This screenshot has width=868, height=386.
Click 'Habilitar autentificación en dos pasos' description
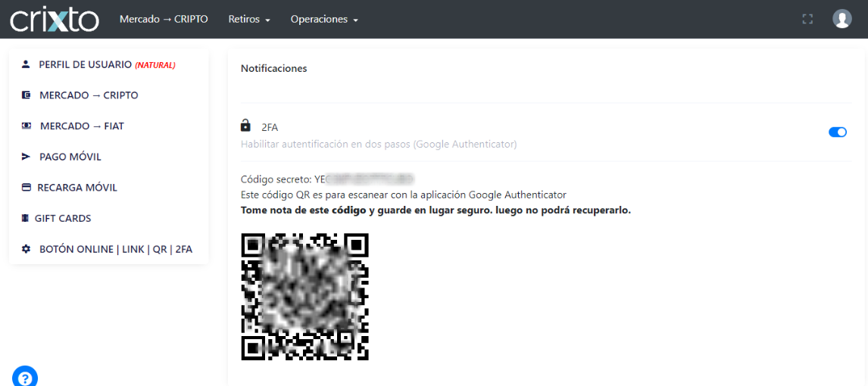[379, 145]
